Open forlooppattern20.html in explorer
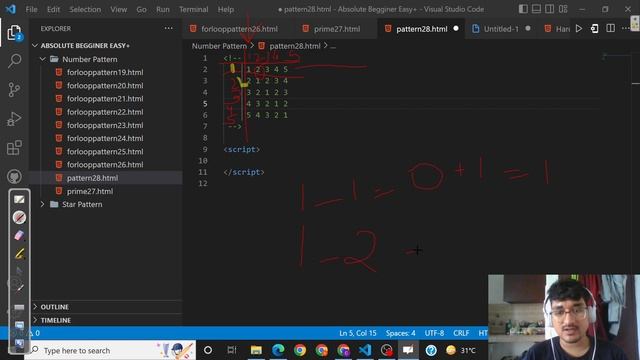This screenshot has height=360, width=640. (x=105, y=86)
